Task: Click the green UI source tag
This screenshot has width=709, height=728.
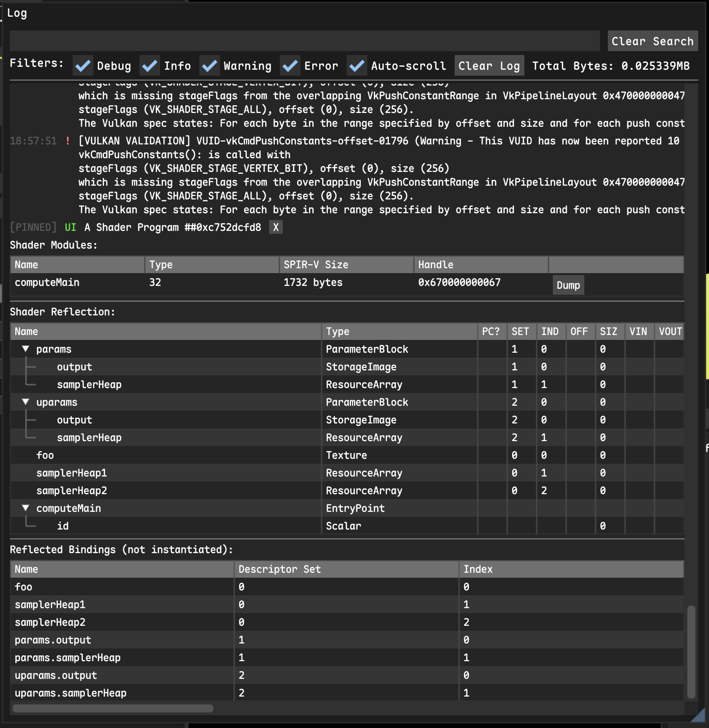Action: click(69, 227)
